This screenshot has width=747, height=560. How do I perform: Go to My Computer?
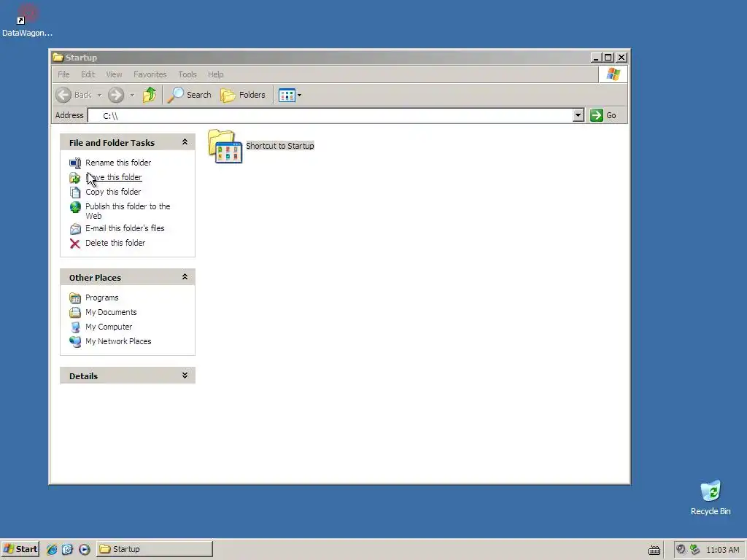tap(109, 327)
